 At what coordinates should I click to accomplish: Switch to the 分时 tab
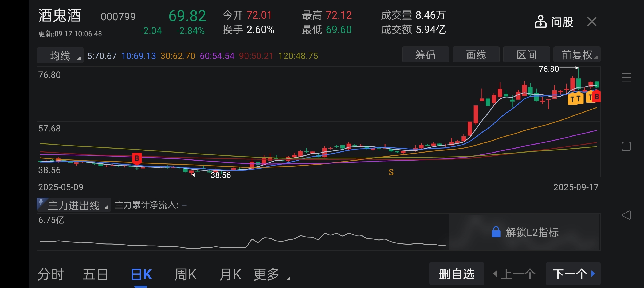point(51,274)
